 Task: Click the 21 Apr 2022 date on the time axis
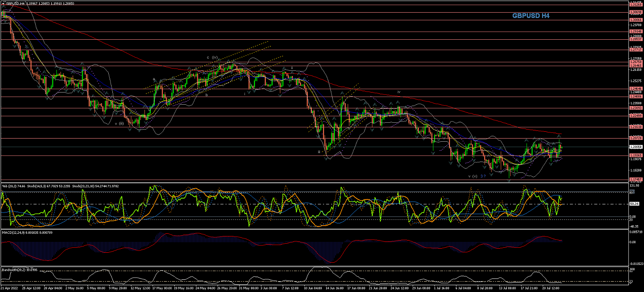(9, 287)
